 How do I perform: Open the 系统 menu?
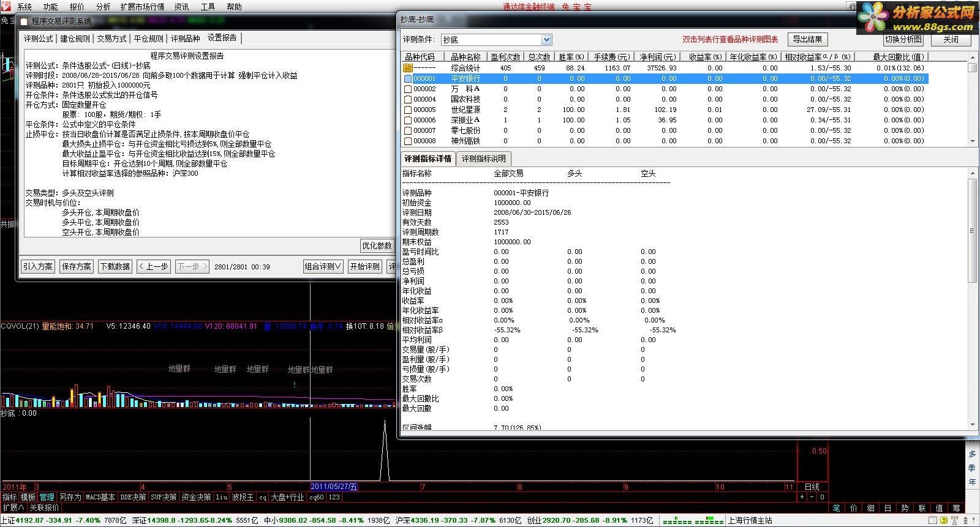(x=24, y=7)
